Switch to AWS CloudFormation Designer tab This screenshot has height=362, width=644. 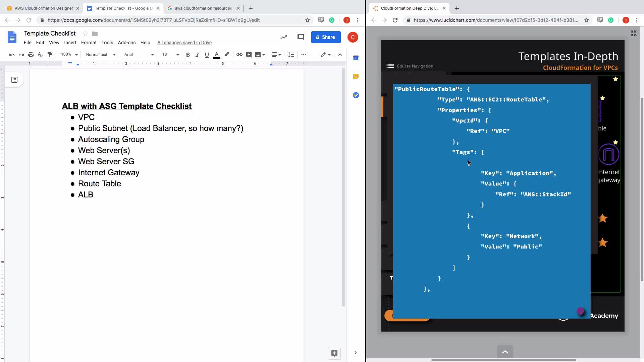tap(44, 8)
